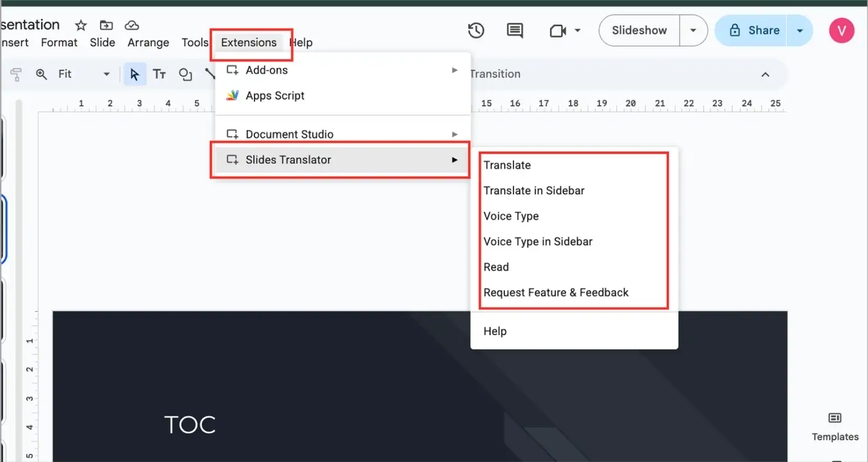Choose Read from the submenu
Viewport: 868px width, 462px height.
(x=574, y=267)
